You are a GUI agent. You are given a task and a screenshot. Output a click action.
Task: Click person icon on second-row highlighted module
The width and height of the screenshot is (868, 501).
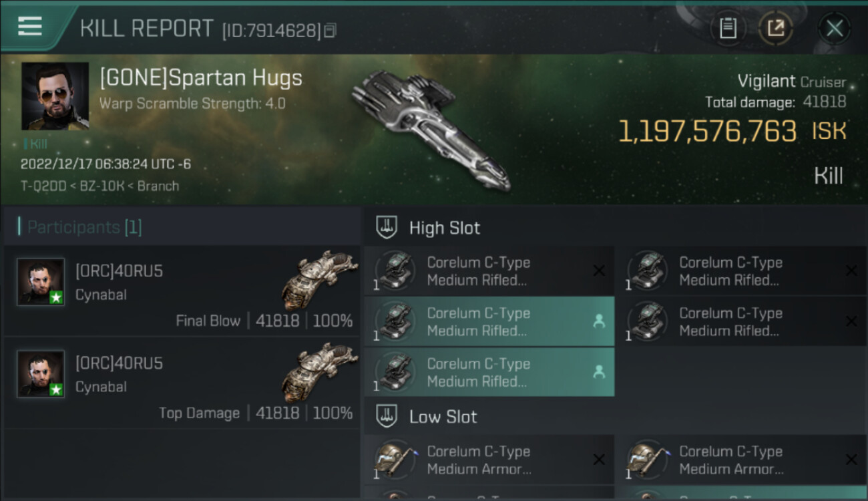[599, 321]
